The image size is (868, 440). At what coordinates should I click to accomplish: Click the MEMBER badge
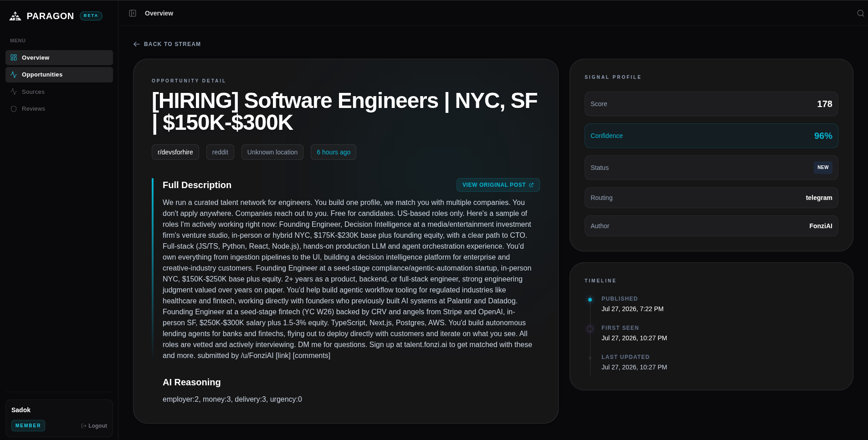click(28, 425)
